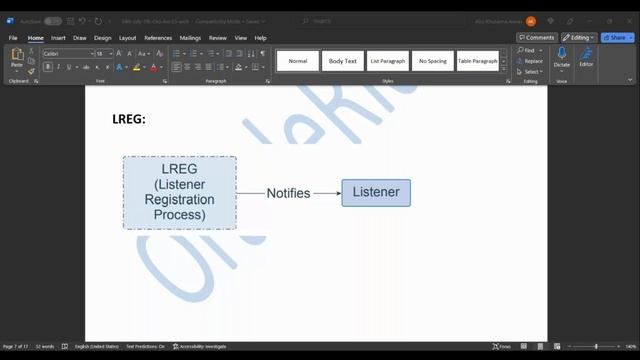640x360 pixels.
Task: Align text to the right
Action: (x=198, y=67)
